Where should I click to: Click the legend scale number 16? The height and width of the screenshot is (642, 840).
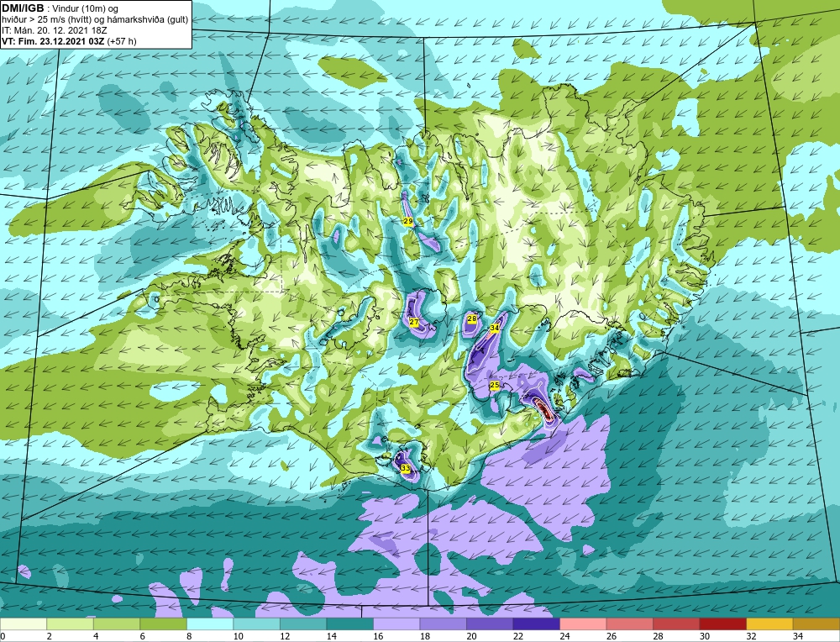pos(378,636)
